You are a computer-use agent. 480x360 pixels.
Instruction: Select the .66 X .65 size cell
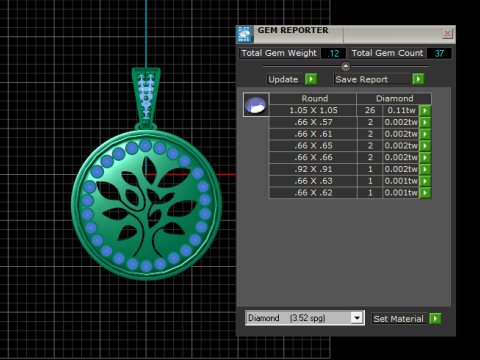point(313,146)
